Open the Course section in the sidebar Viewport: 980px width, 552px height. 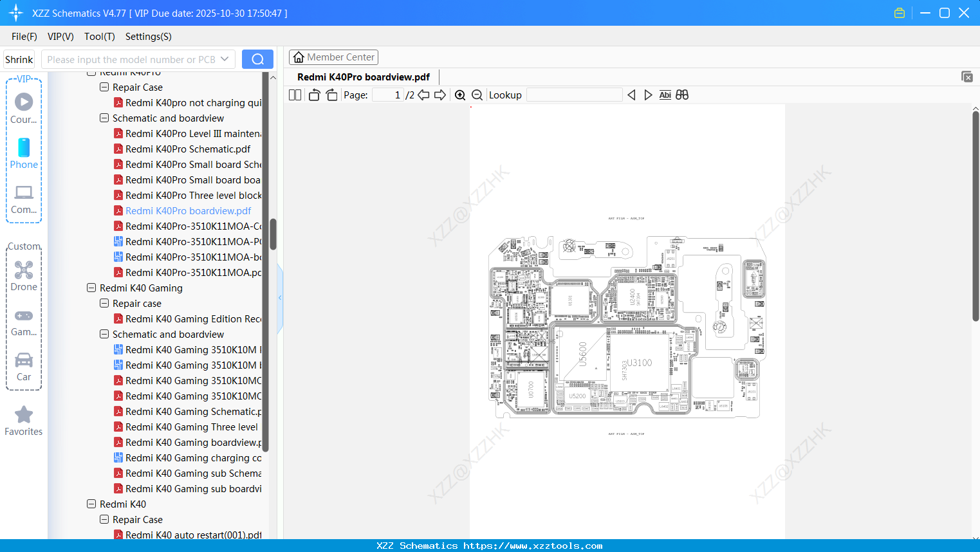24,109
